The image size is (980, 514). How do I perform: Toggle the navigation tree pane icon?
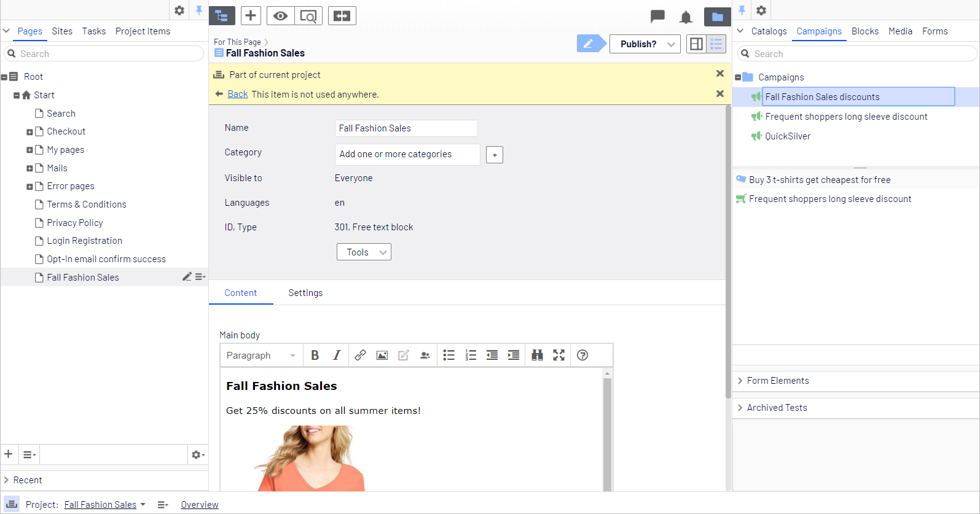(x=222, y=16)
